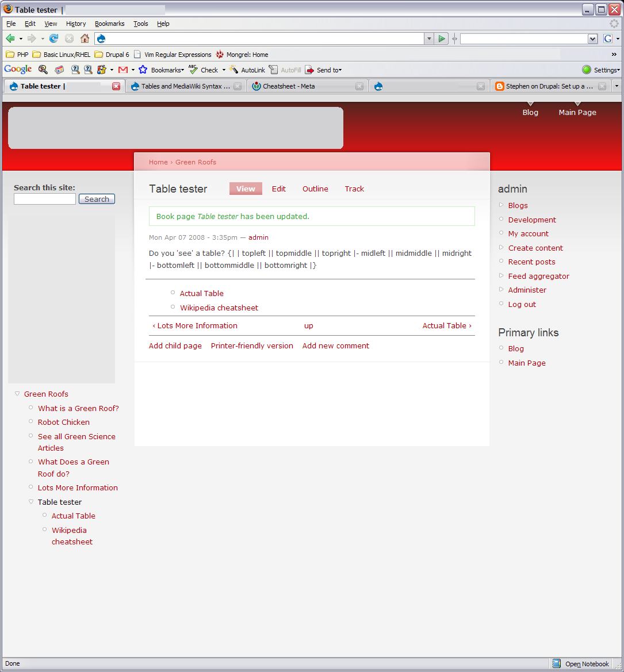
Task: Open the Check dropdown arrow
Action: click(x=224, y=70)
